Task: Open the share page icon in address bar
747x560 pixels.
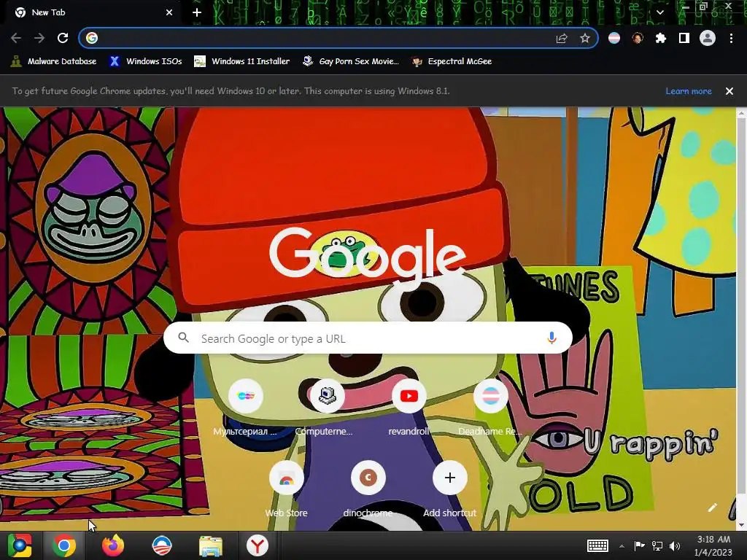Action: pyautogui.click(x=562, y=38)
